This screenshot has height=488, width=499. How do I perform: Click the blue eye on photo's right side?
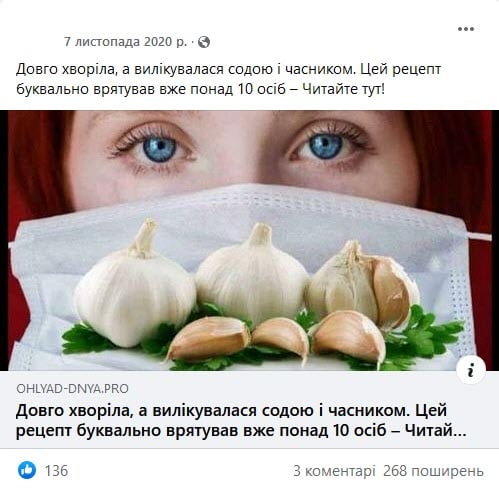(x=326, y=146)
